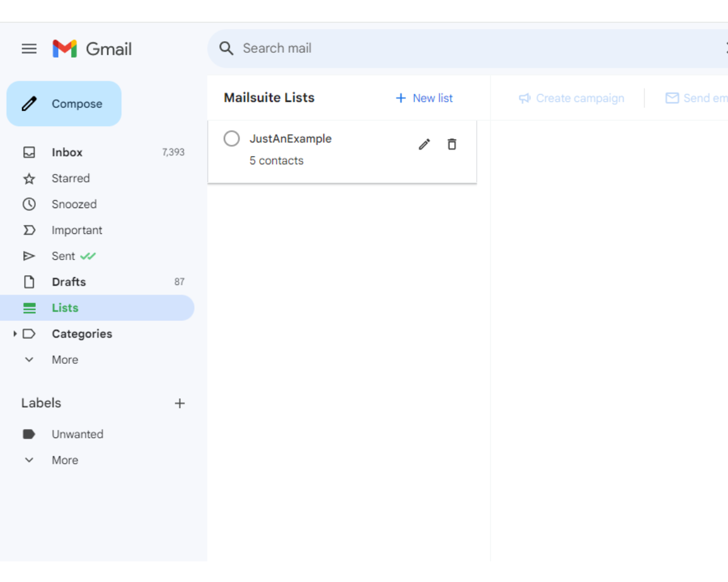This screenshot has height=582, width=728.
Task: Click the green double-check marks by Sent
Action: pyautogui.click(x=88, y=256)
